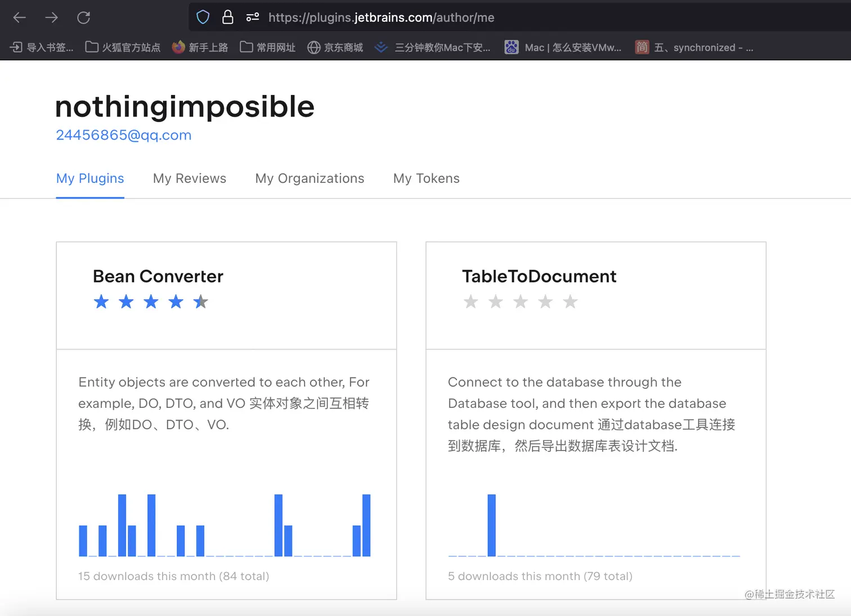Viewport: 851px width, 616px height.
Task: Click TableToDocument description text
Action: 592,414
